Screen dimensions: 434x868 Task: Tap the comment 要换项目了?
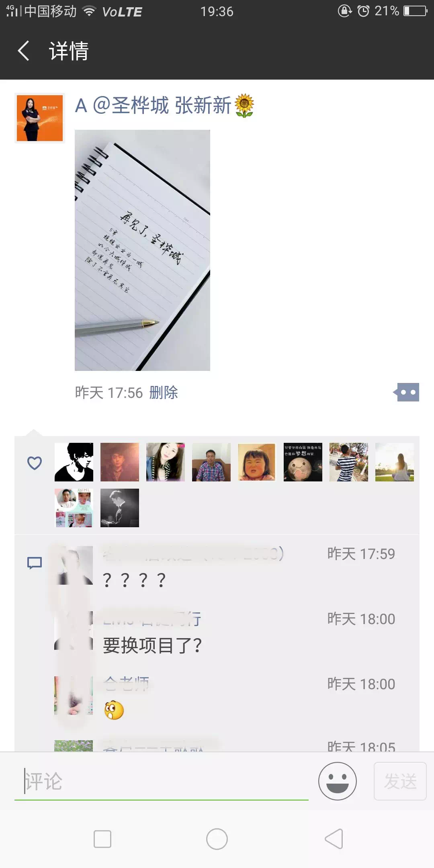(x=152, y=645)
